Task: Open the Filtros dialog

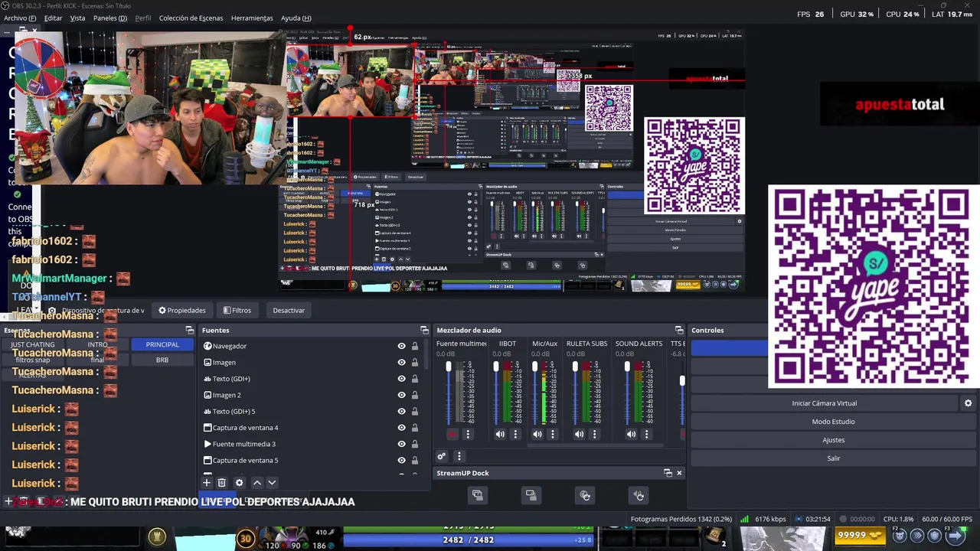Action: pos(237,310)
